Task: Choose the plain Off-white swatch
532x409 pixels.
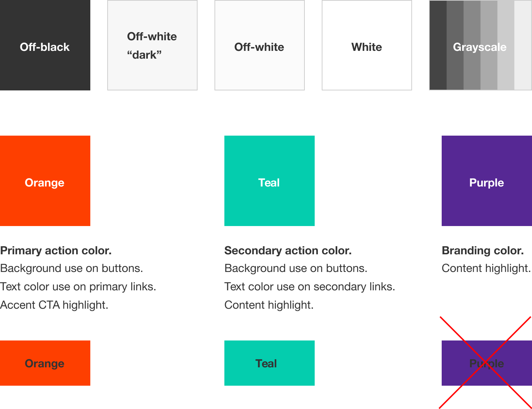Action: (260, 45)
